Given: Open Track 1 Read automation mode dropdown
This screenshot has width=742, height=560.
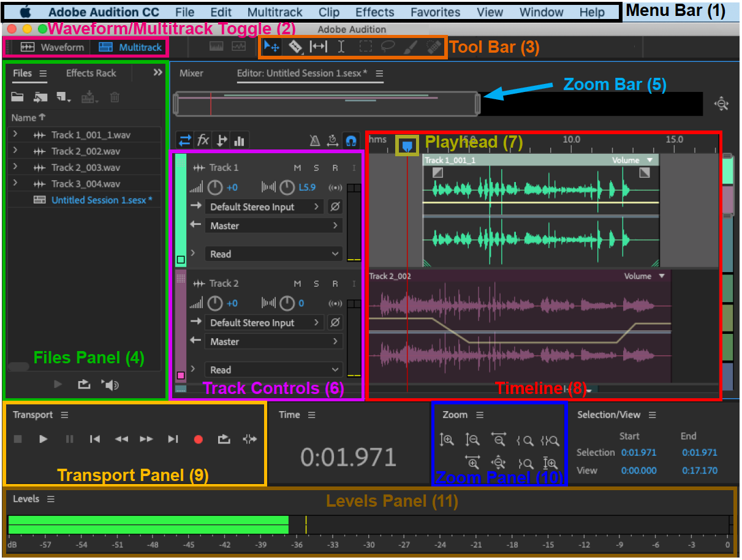Looking at the screenshot, I should point(273,254).
